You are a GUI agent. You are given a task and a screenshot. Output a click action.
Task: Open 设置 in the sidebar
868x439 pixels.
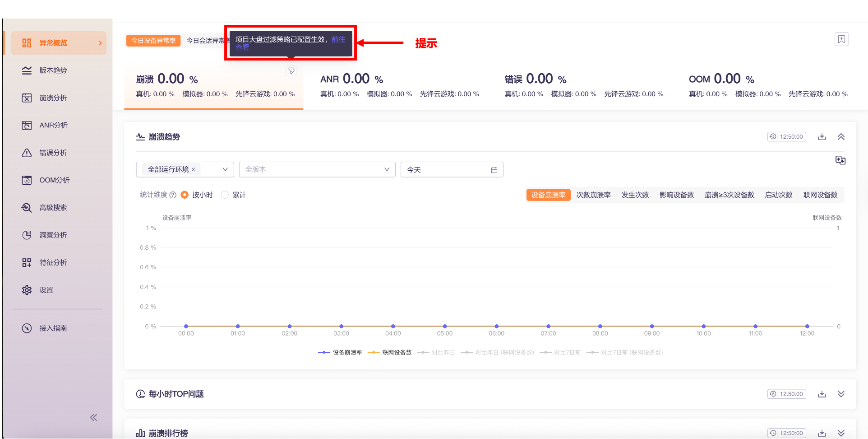(x=59, y=290)
